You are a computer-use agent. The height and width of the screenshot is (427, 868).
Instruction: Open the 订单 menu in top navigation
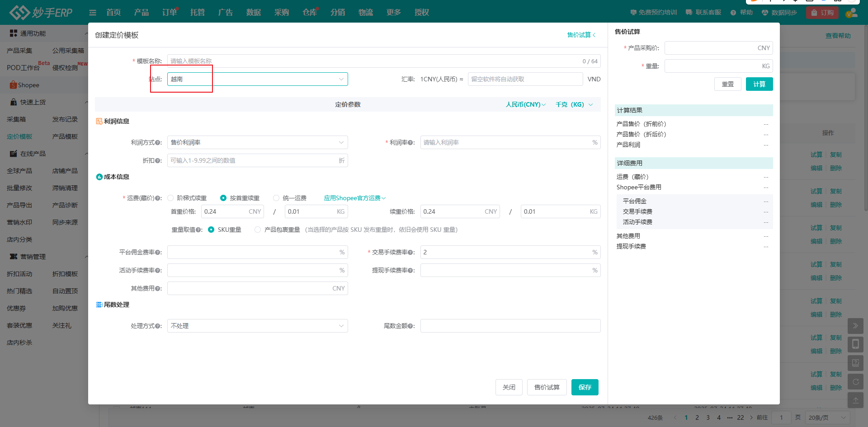(x=170, y=13)
